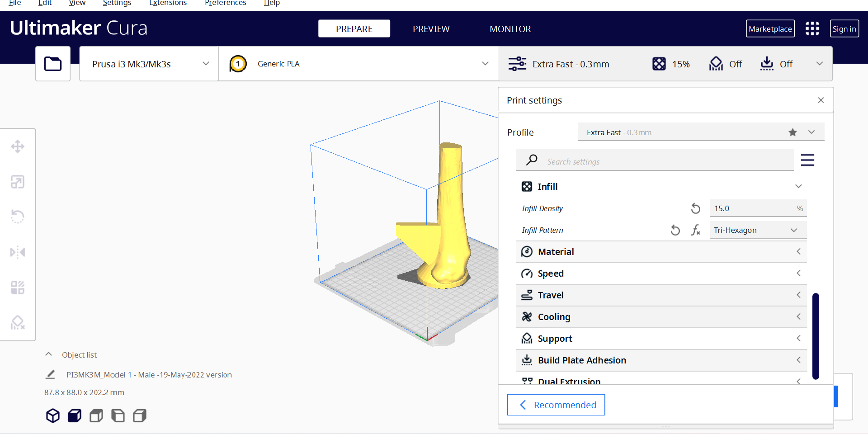Select the Mirror tool in left toolbar
The image size is (868, 434).
tap(18, 252)
